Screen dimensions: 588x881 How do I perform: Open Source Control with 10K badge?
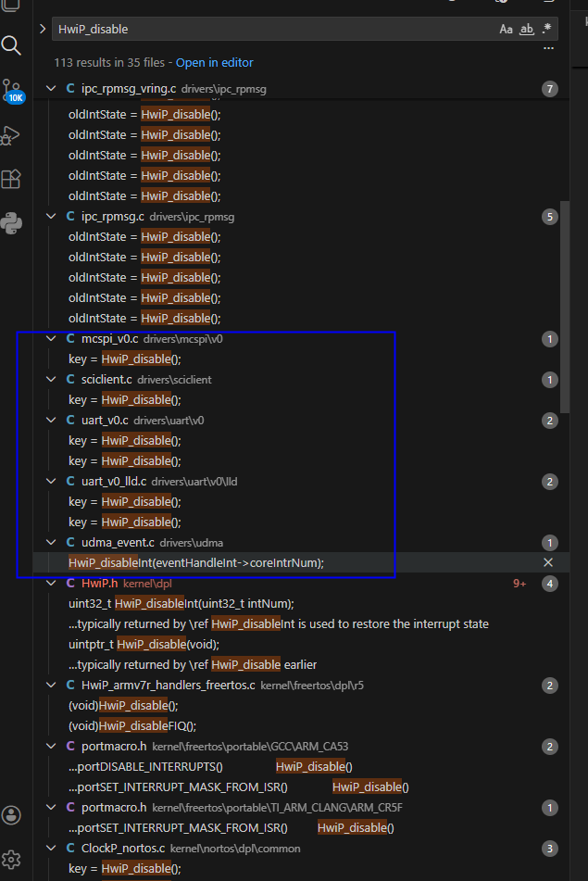coord(12,91)
